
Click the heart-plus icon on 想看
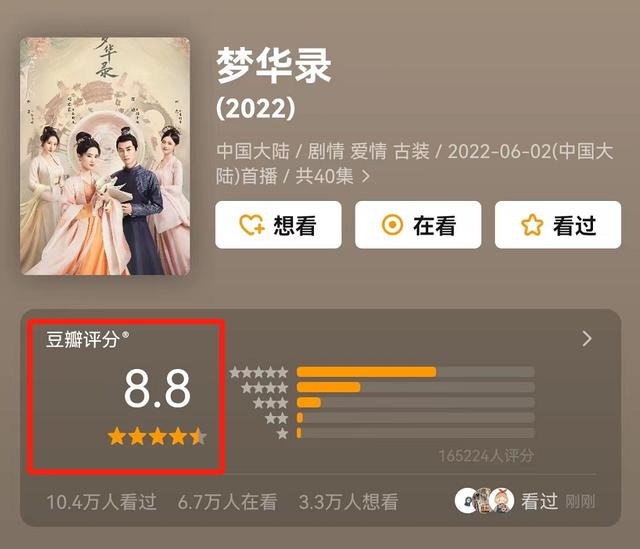251,225
